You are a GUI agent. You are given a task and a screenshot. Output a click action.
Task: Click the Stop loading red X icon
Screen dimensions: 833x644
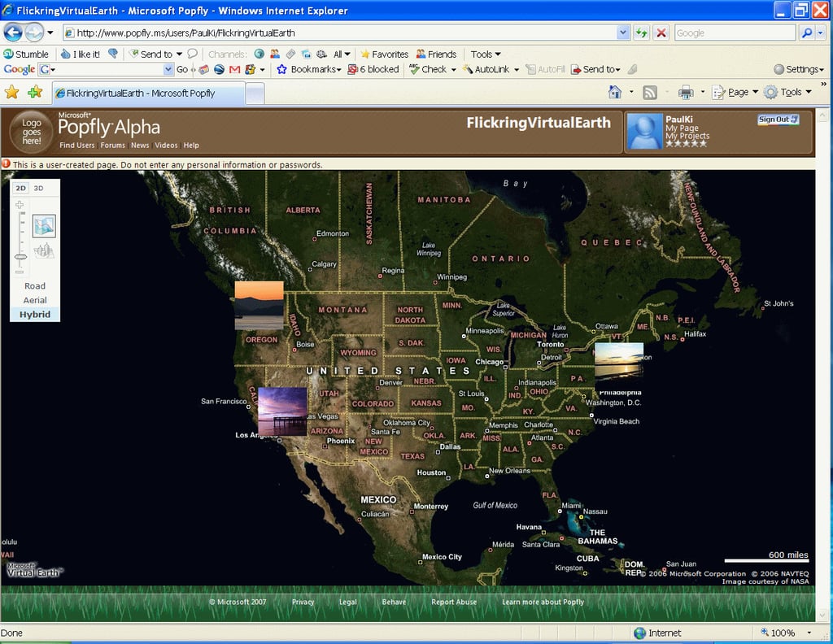[x=661, y=33]
